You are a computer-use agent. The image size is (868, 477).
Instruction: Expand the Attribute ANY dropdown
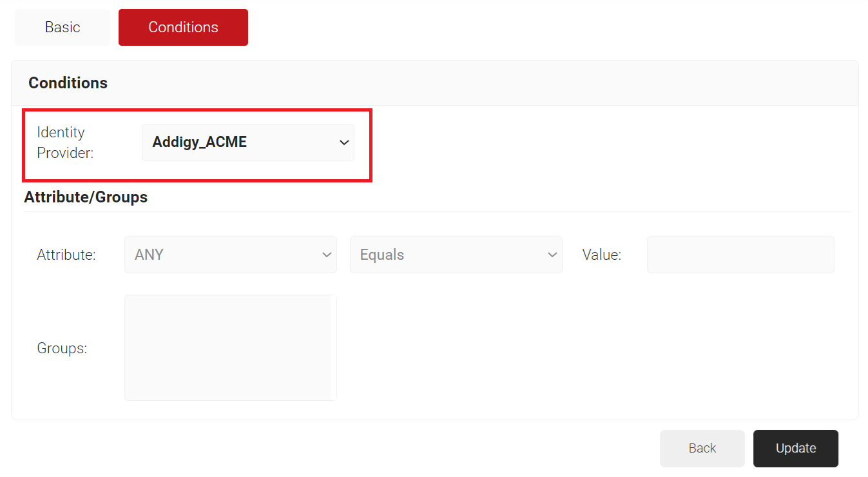tap(231, 255)
